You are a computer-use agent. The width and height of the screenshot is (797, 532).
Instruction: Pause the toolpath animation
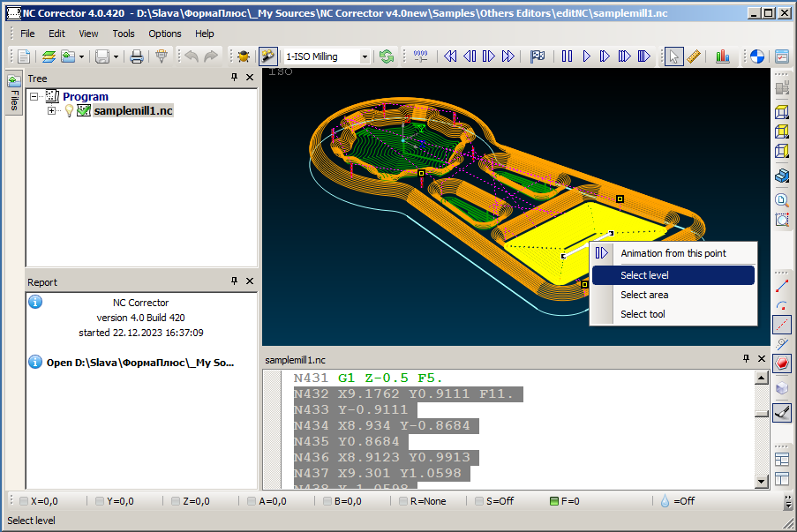coord(567,56)
